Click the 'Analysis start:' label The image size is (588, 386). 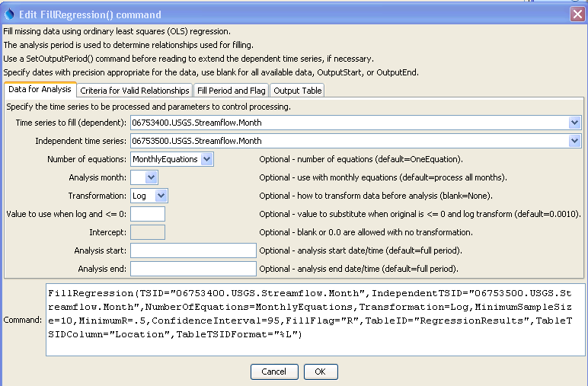(x=100, y=250)
